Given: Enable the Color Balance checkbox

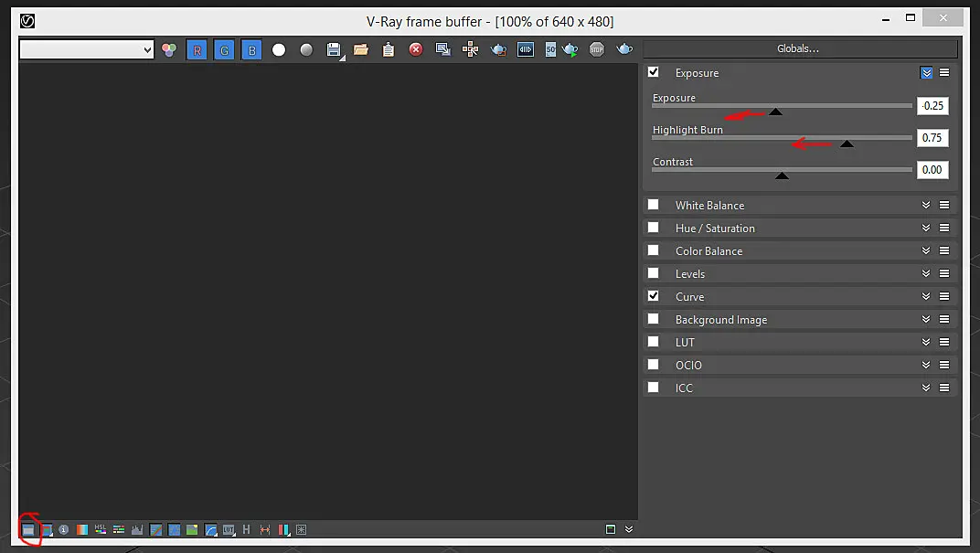Looking at the screenshot, I should pyautogui.click(x=653, y=250).
